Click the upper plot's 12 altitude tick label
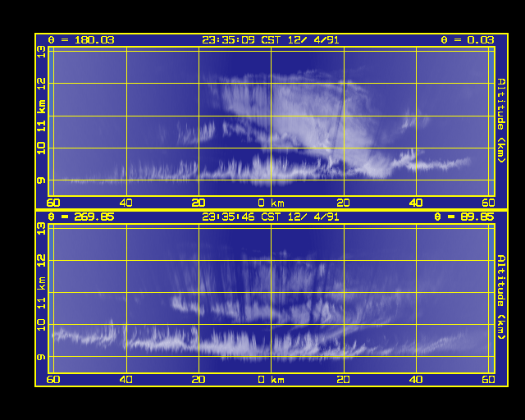 click(x=41, y=84)
